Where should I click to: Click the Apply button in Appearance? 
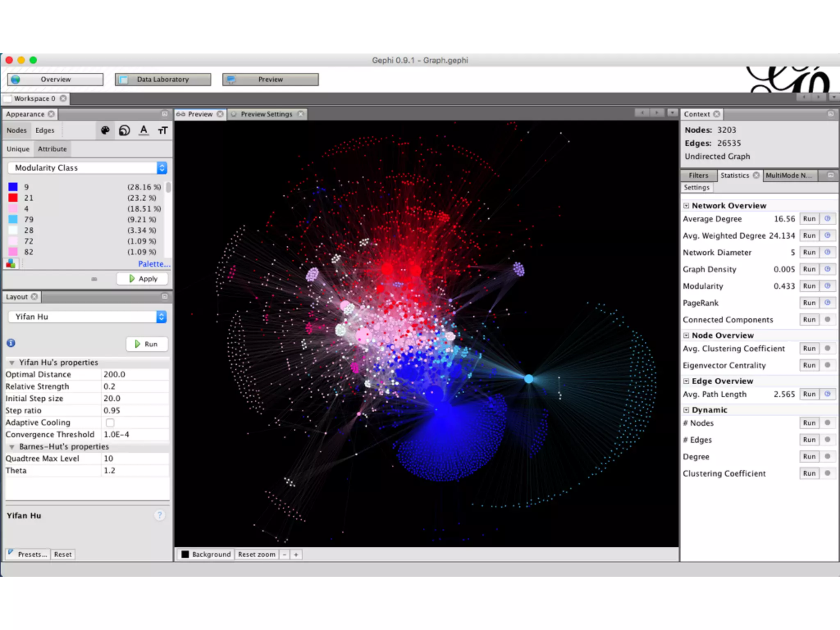(x=143, y=279)
